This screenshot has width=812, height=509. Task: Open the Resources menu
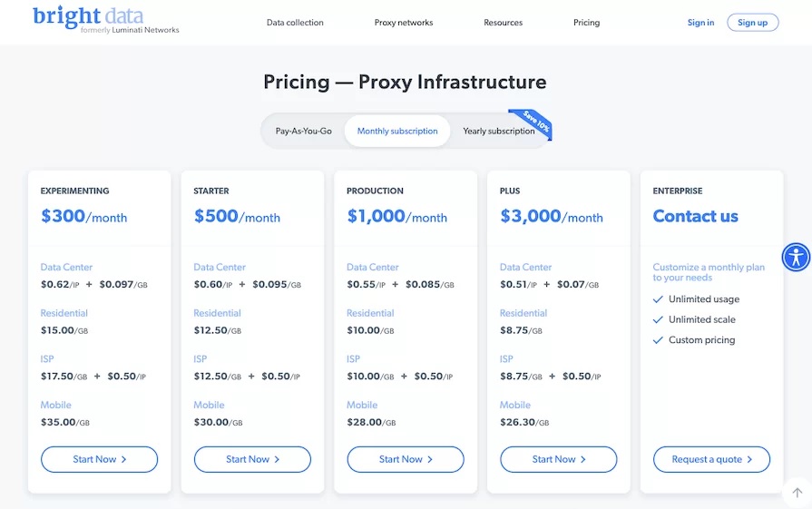[503, 23]
